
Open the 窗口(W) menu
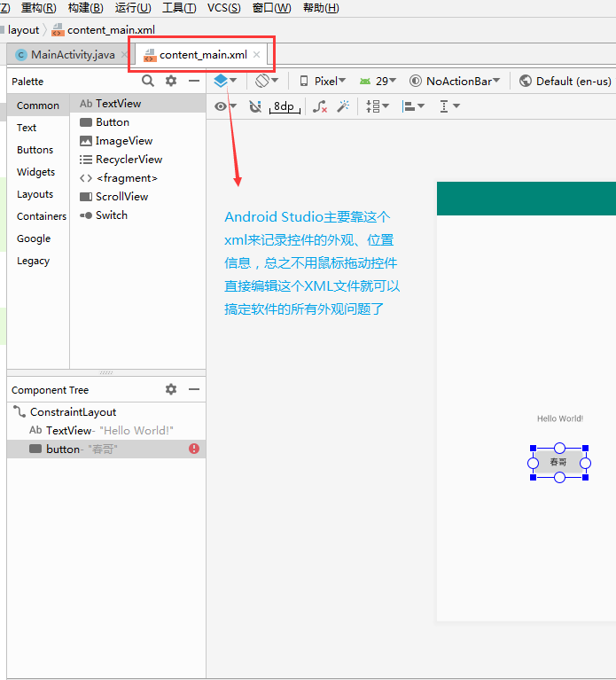pyautogui.click(x=272, y=8)
